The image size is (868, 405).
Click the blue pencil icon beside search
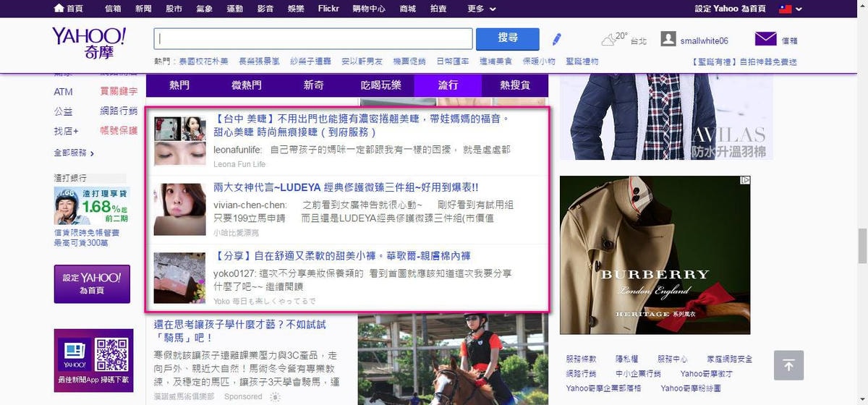coord(556,39)
